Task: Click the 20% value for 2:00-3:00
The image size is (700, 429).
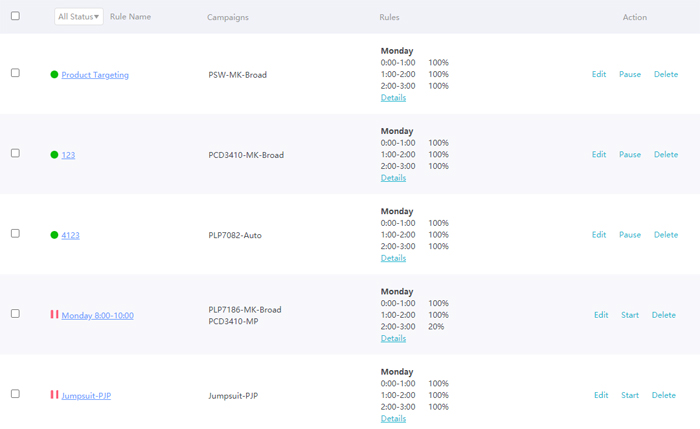Action: 436,327
